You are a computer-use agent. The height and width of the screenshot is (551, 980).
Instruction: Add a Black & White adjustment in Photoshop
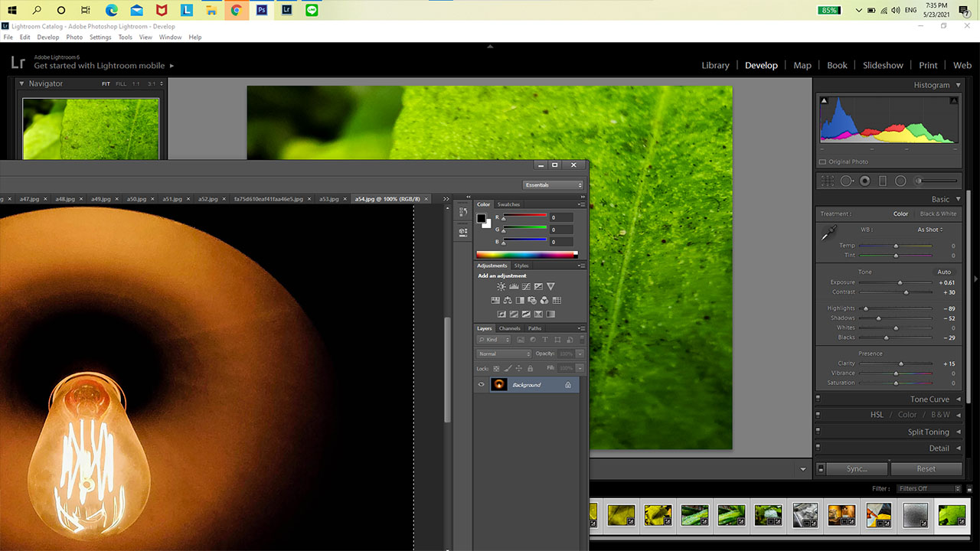[520, 300]
